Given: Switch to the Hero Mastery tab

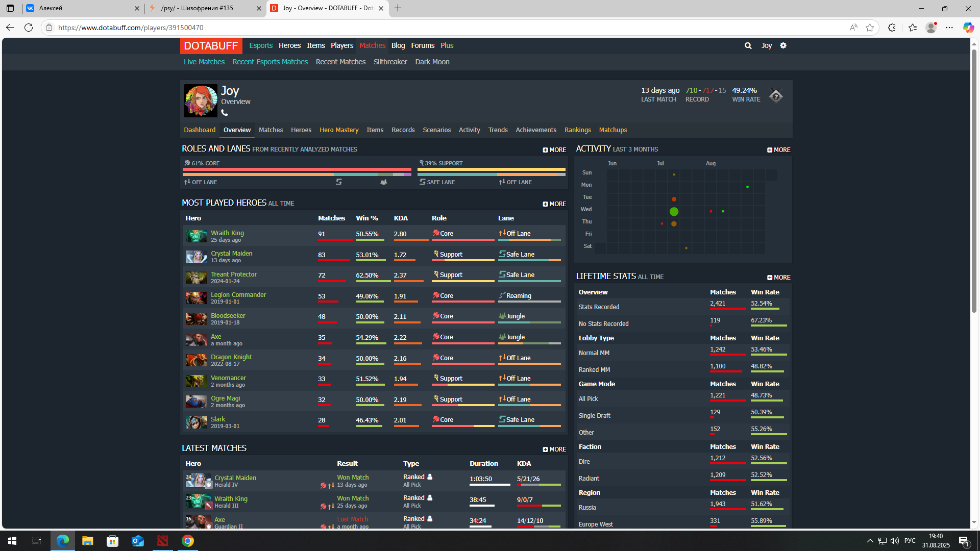Looking at the screenshot, I should tap(338, 130).
